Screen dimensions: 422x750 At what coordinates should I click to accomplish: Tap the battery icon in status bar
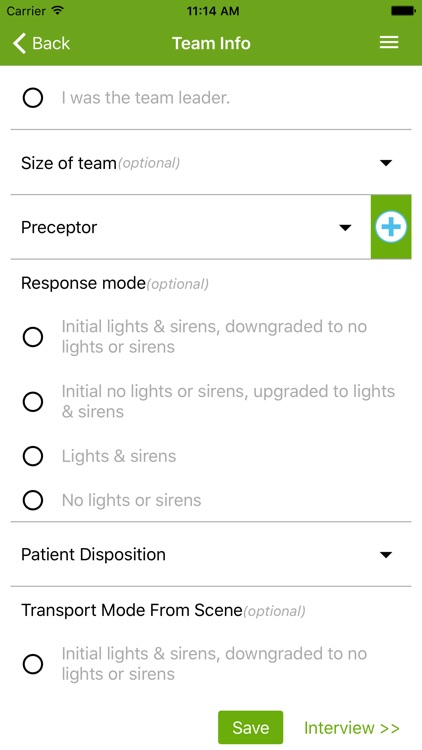[403, 11]
